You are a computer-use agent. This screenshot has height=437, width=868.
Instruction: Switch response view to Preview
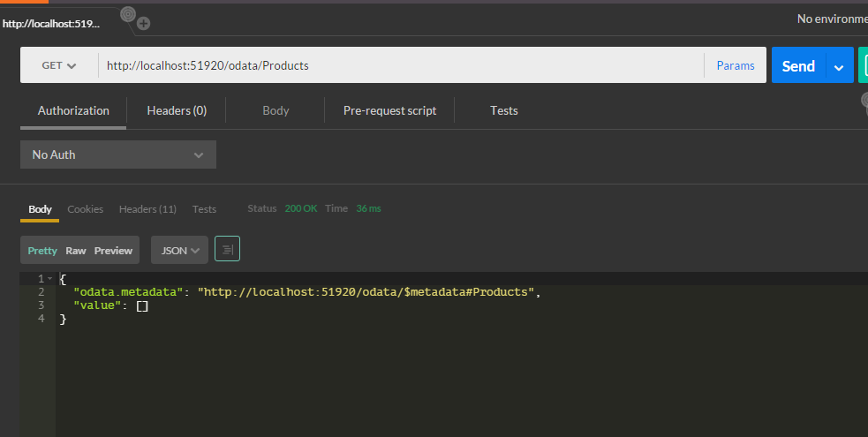click(113, 251)
